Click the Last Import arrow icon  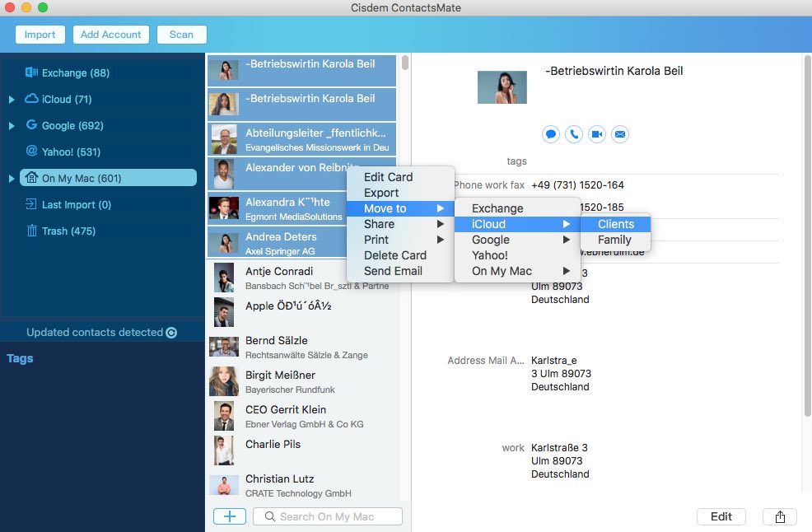[x=31, y=204]
